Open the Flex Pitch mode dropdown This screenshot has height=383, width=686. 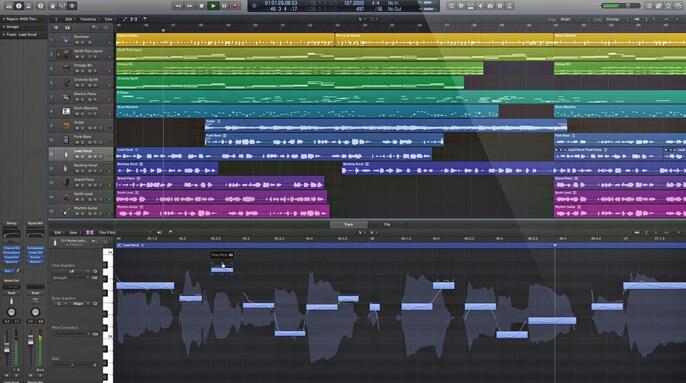(107, 232)
